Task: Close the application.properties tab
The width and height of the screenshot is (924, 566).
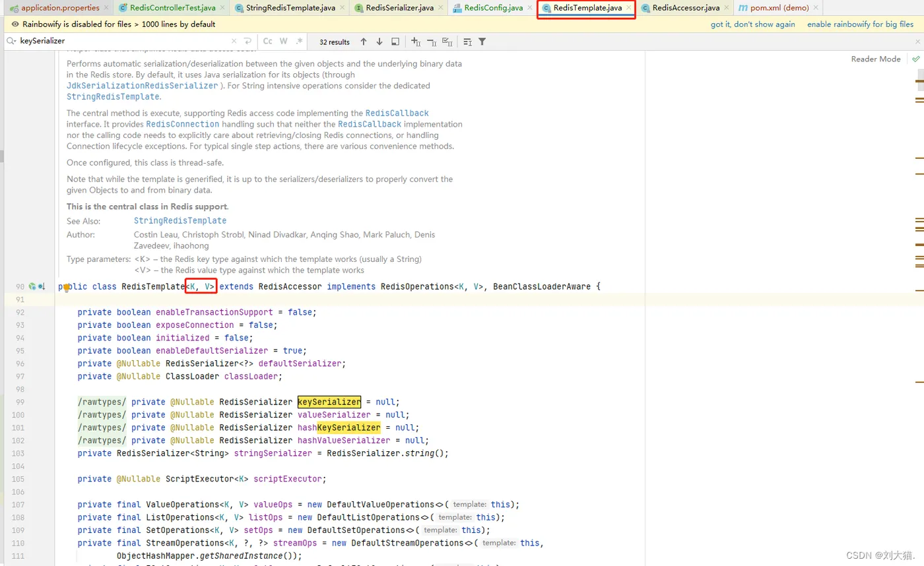Action: [x=107, y=8]
